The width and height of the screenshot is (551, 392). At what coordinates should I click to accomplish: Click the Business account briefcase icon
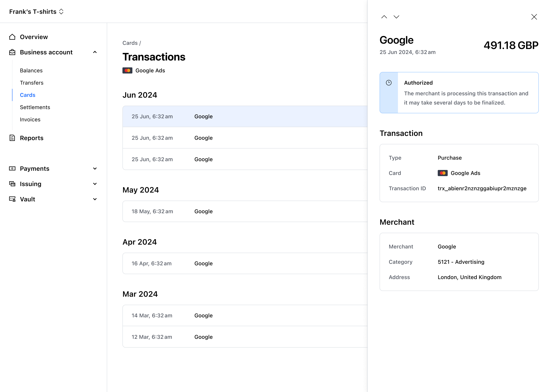[12, 52]
